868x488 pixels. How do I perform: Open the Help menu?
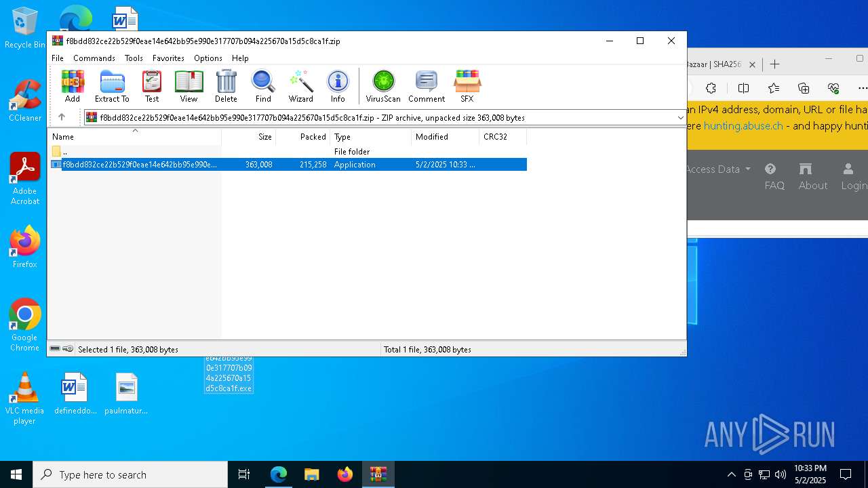pos(240,58)
